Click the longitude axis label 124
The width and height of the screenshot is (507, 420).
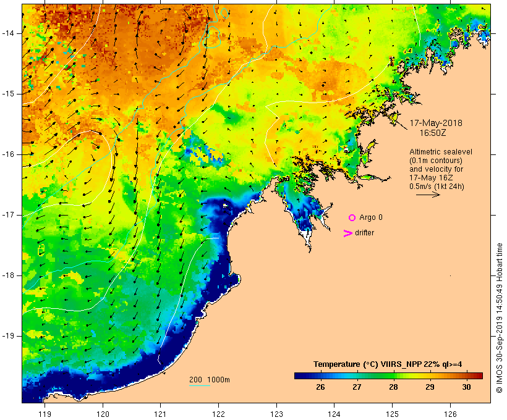click(334, 414)
